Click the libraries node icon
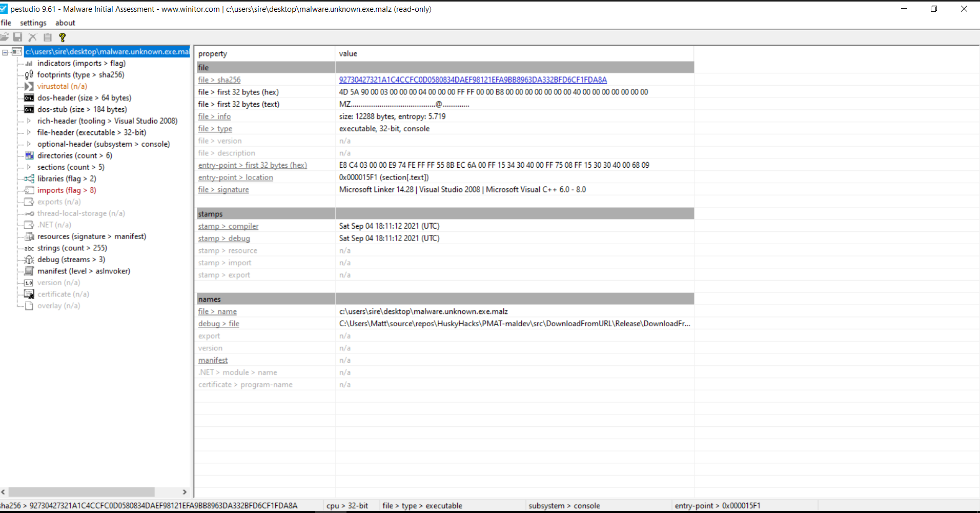 click(29, 179)
